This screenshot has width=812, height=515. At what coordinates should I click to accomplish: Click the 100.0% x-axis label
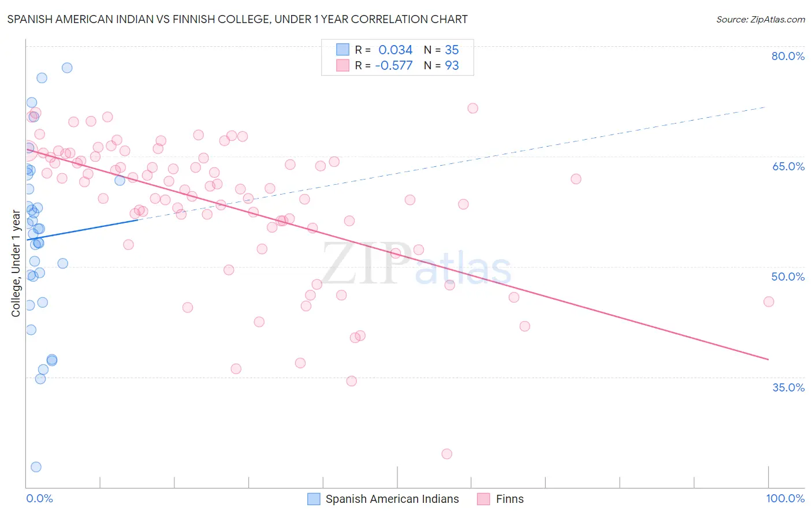point(785,498)
